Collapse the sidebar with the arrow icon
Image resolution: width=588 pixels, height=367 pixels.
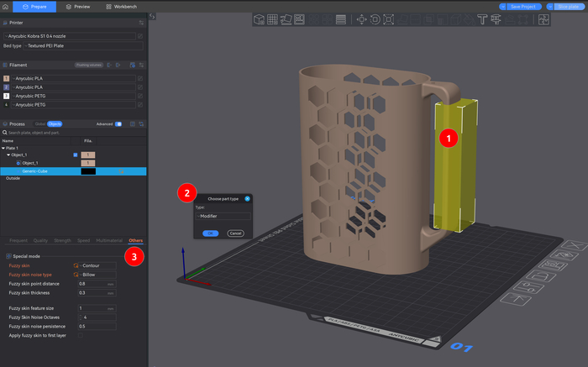tap(151, 16)
